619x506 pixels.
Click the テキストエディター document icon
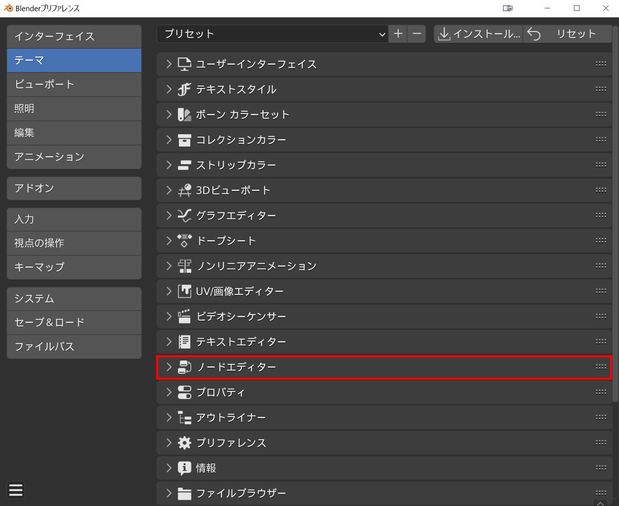(x=184, y=342)
